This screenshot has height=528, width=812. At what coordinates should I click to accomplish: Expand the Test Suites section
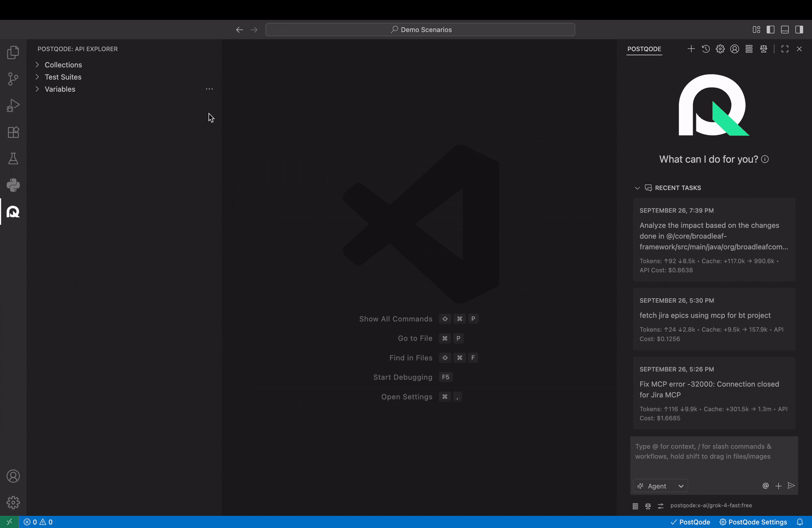tap(63, 77)
